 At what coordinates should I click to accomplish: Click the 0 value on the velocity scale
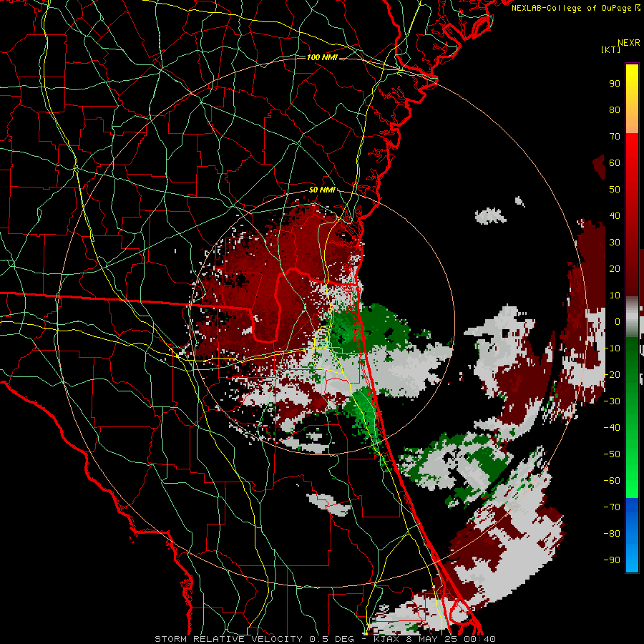point(618,322)
